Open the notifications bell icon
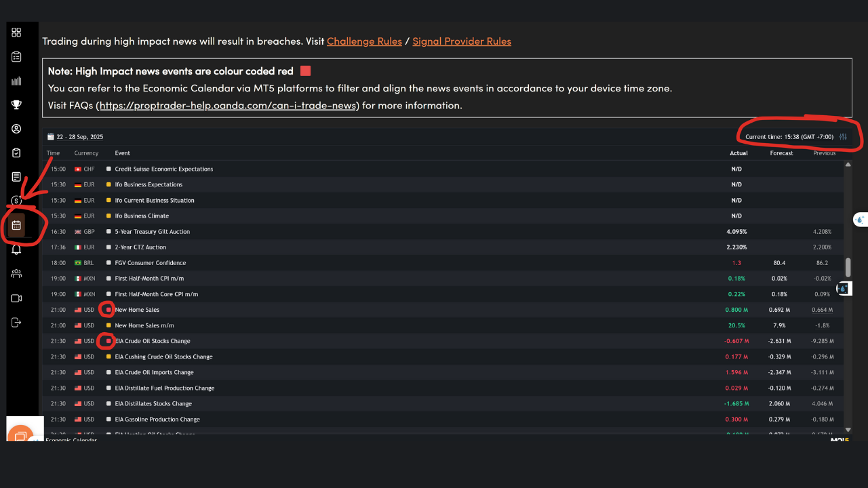Viewport: 868px width, 488px height. click(x=16, y=249)
